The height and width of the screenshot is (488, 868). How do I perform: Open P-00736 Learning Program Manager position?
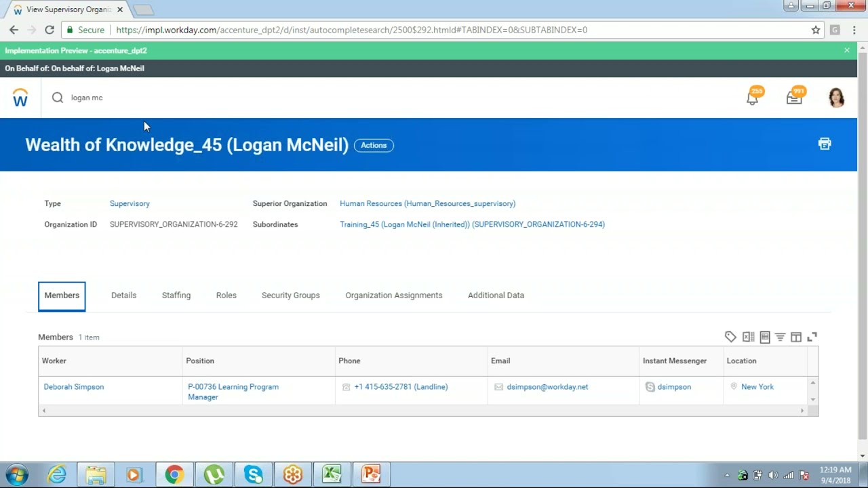[233, 392]
